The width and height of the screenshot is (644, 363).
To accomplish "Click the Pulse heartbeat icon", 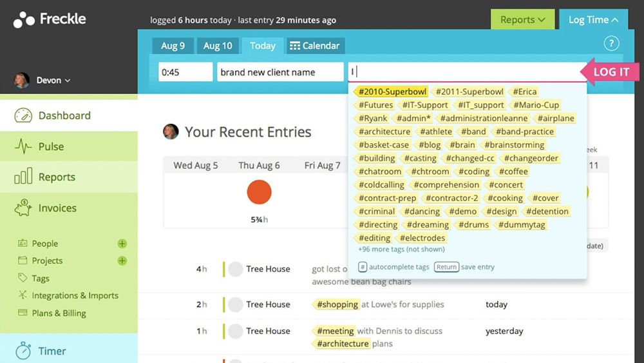I will coord(23,146).
